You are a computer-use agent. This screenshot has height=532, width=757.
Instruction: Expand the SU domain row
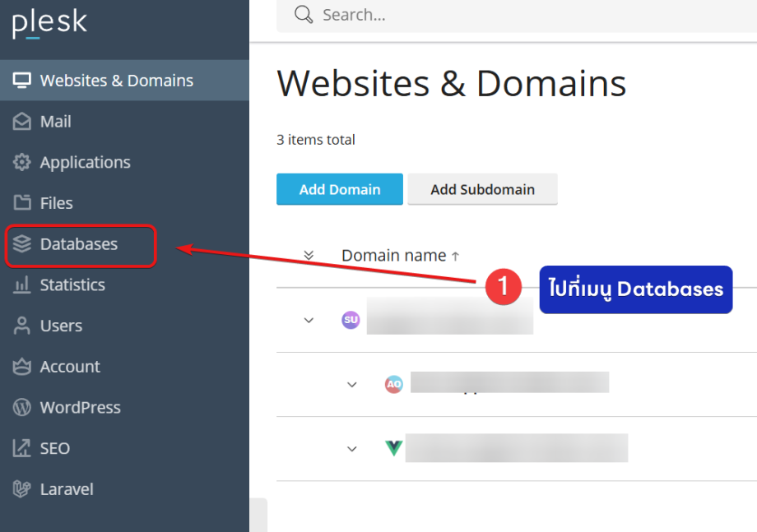309,320
